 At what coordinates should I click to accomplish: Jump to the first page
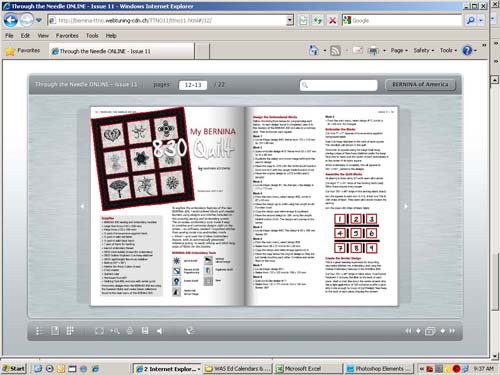coord(408,331)
